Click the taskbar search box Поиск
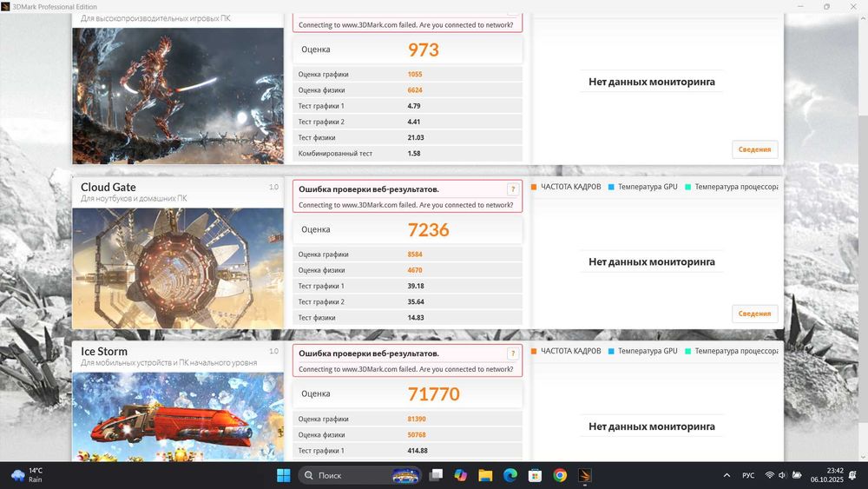868x489 pixels. [360, 475]
